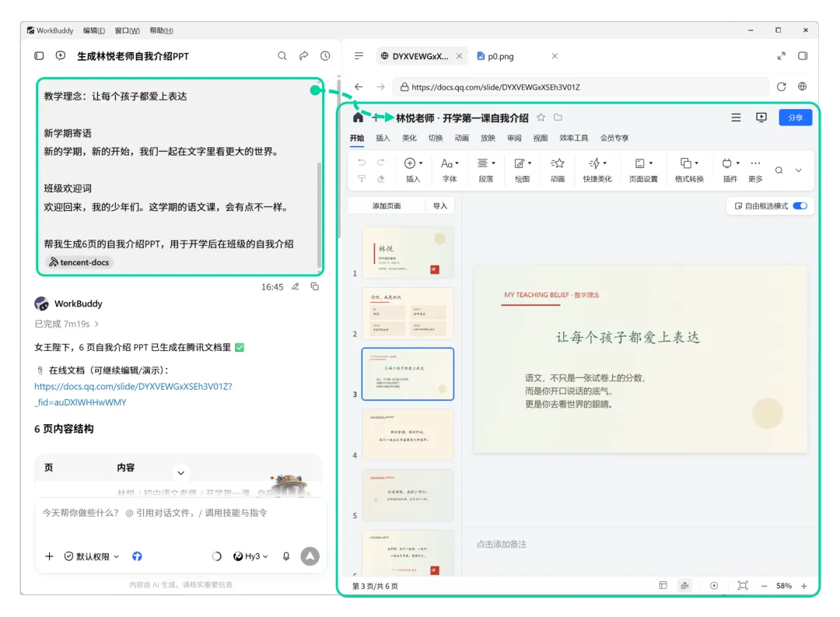Image resolution: width=840 pixels, height=617 pixels.
Task: Open the Hy3 model selector dropdown
Action: pos(250,556)
